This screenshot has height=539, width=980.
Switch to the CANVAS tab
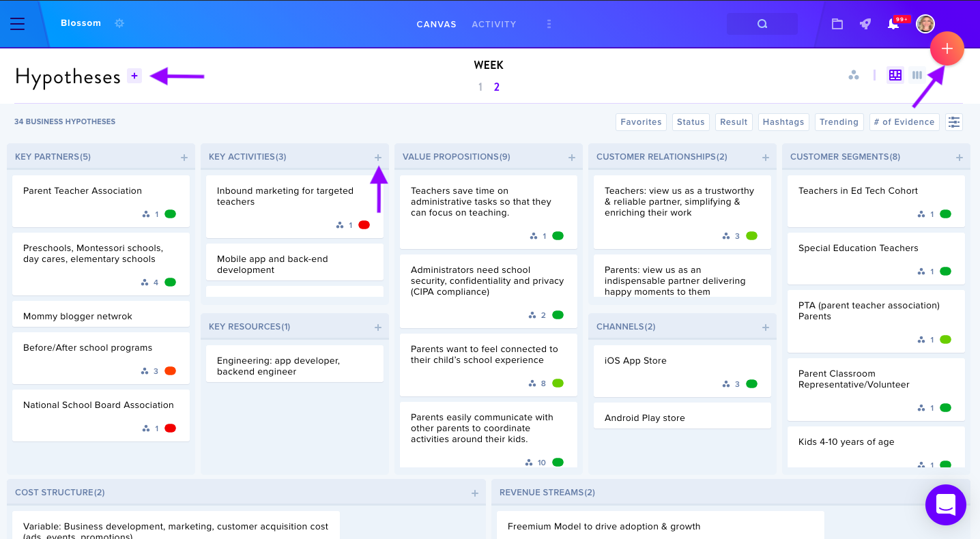click(x=436, y=24)
